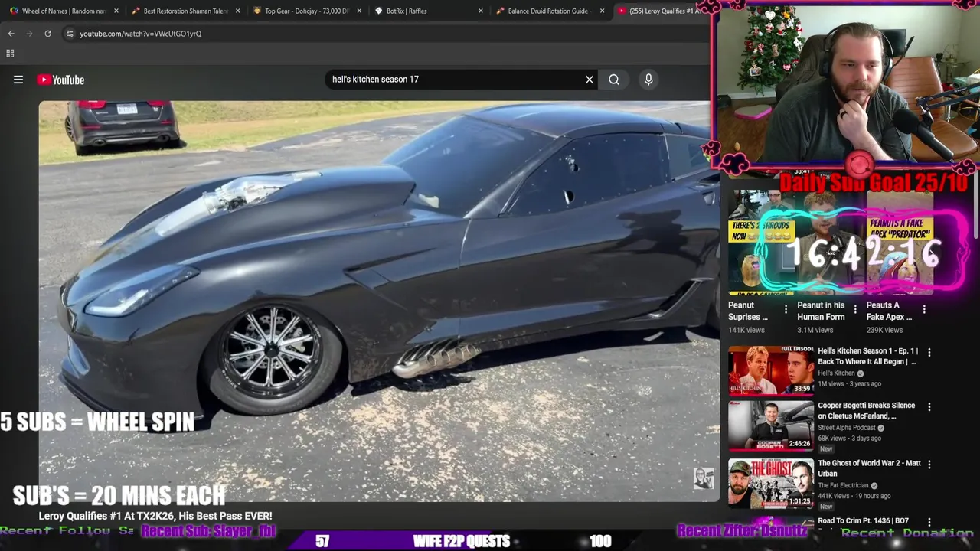The image size is (980, 551).
Task: Open The Ghost of World War 2 thumbnail
Action: tap(771, 483)
